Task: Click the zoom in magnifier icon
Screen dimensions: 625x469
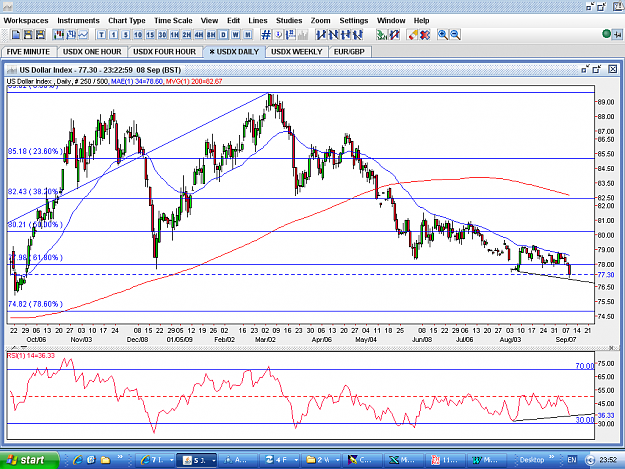Action: pos(442,35)
